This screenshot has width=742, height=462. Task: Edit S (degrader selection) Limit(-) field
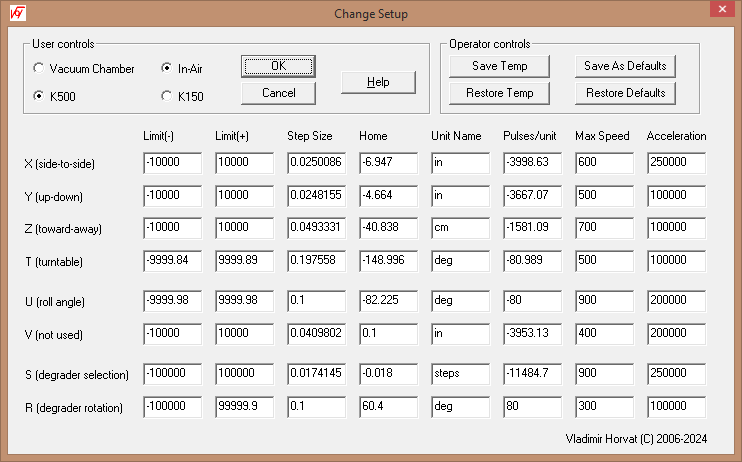tap(173, 374)
